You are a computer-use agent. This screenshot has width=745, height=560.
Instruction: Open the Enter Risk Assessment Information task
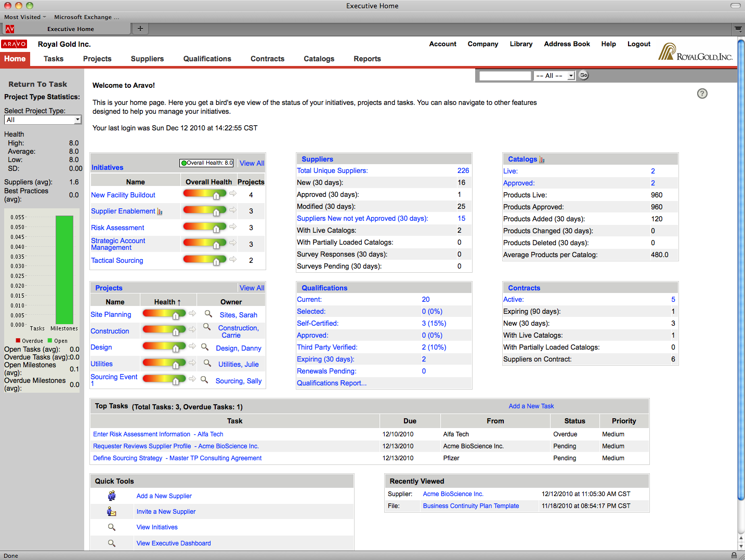[x=158, y=434]
